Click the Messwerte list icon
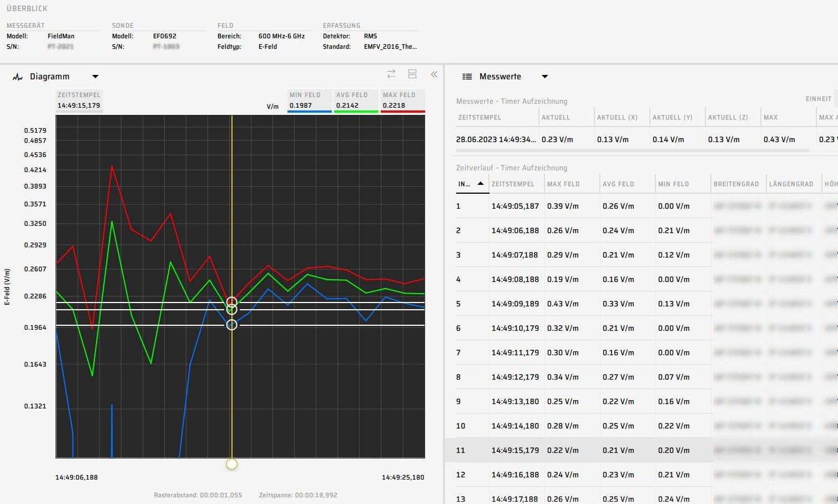The width and height of the screenshot is (838, 504). pos(467,77)
